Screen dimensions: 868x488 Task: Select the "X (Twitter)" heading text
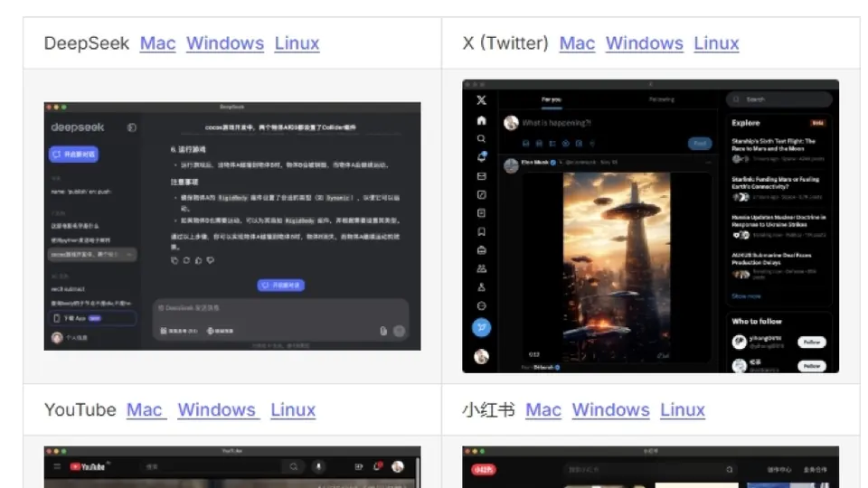click(x=505, y=43)
